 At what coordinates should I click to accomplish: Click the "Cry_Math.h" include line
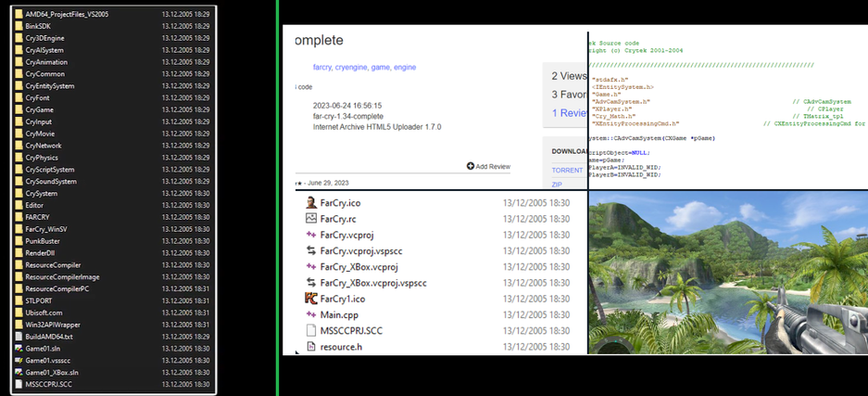coord(615,117)
